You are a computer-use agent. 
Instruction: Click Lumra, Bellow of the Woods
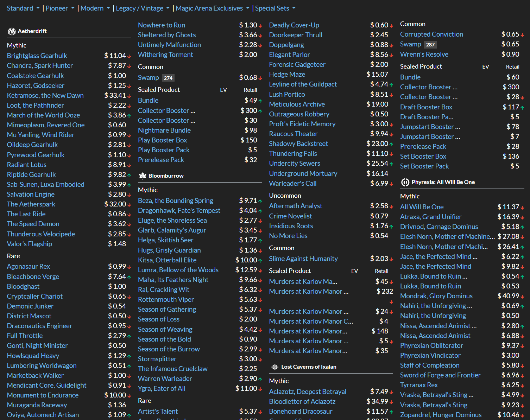[178, 270]
